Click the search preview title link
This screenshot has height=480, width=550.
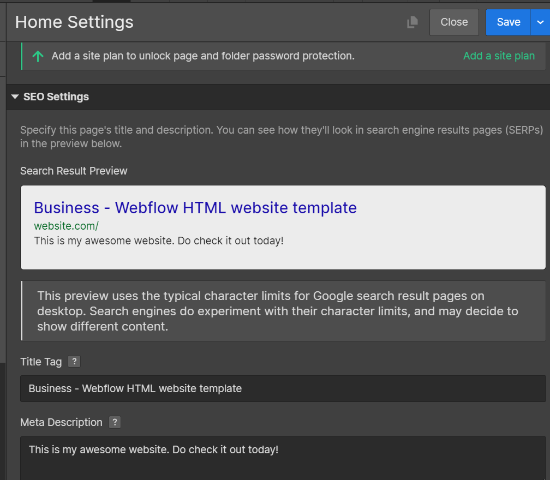pos(195,208)
